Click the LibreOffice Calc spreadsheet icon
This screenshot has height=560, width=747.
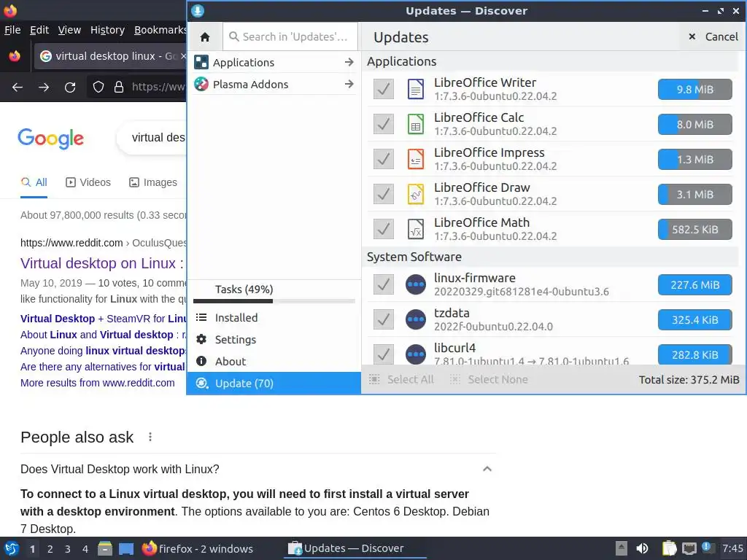(x=415, y=124)
